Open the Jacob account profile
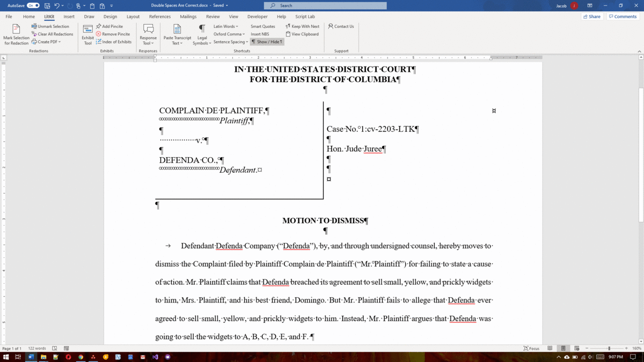644x362 pixels. click(566, 5)
